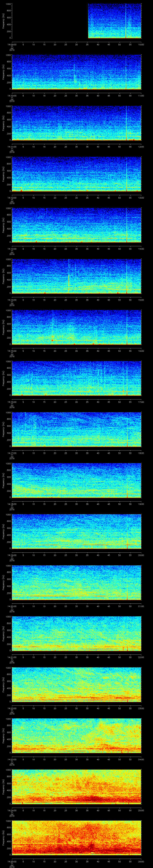Click the 14:15:00 start time label

[x=12, y=351]
